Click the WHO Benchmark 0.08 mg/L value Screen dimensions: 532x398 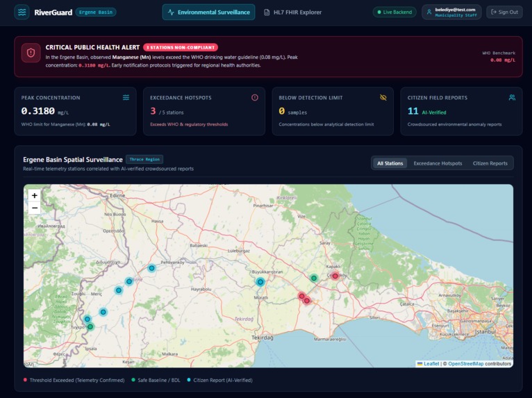coord(502,60)
